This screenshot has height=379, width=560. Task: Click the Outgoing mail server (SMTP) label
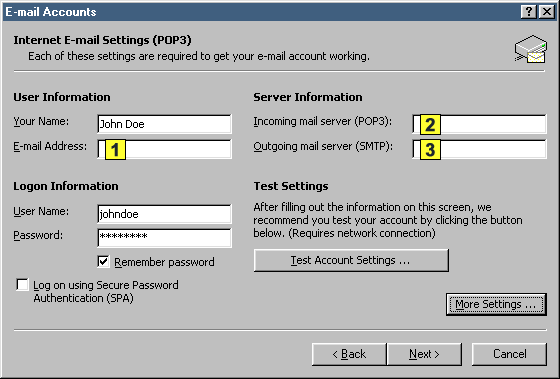point(323,146)
